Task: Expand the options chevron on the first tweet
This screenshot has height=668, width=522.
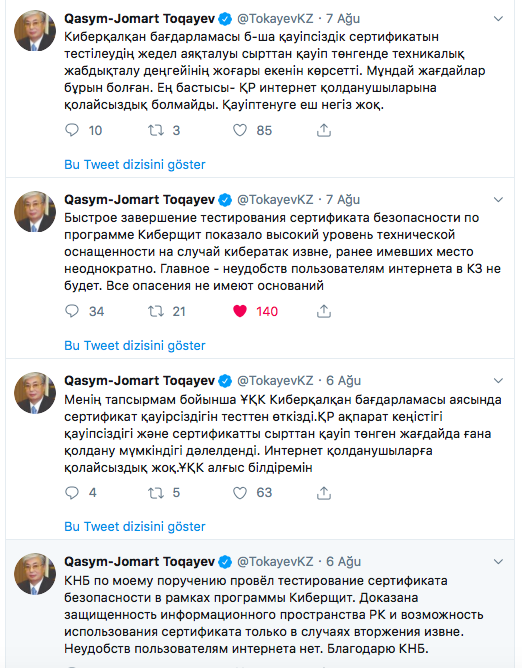Action: click(498, 19)
